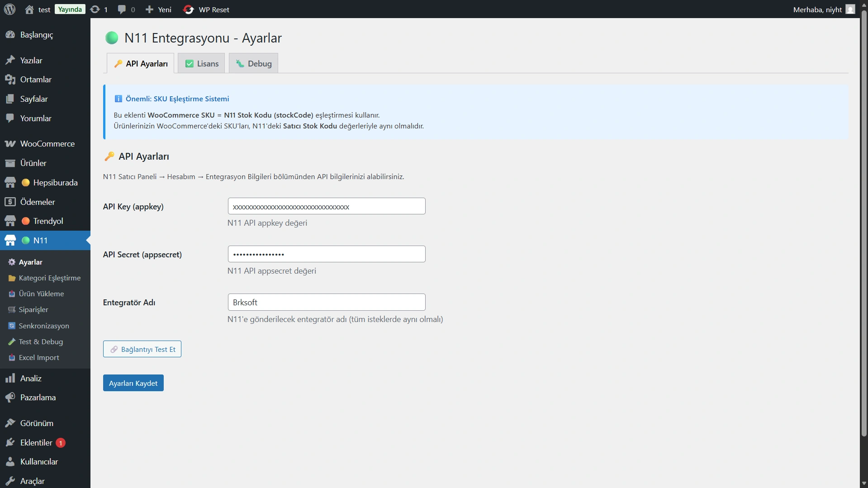Click the WP Reset toolbar icon
Screen dimensions: 868x488
[189, 9]
